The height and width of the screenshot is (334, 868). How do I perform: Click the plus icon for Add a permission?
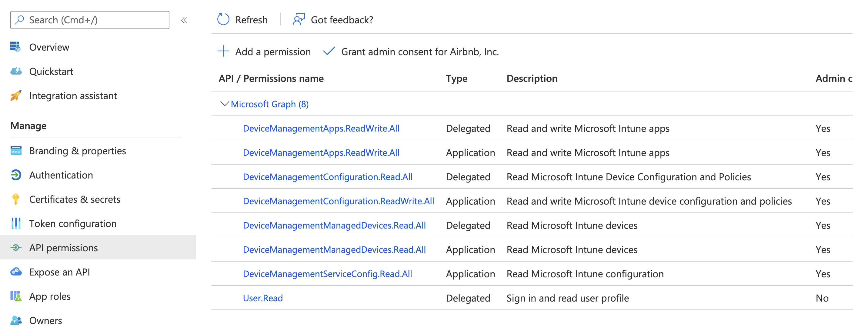(x=223, y=52)
